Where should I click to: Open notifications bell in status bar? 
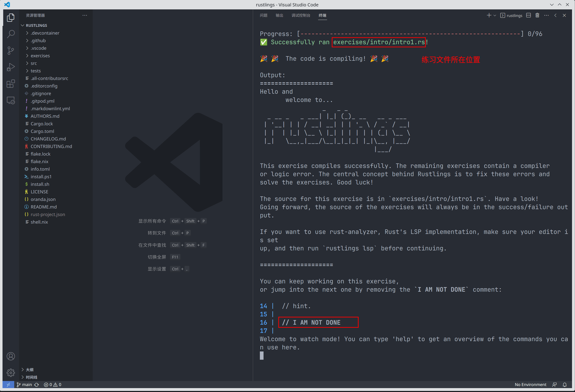pyautogui.click(x=565, y=385)
